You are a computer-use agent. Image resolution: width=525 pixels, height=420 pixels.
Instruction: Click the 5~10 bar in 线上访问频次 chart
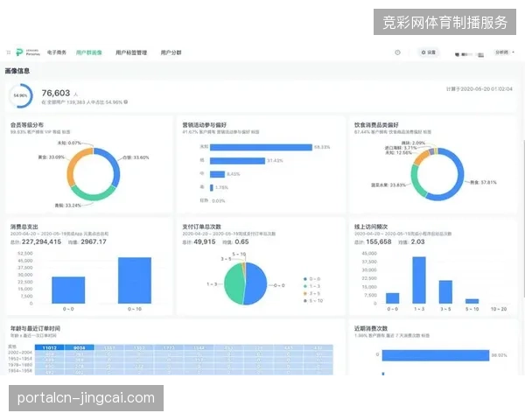pyautogui.click(x=472, y=301)
